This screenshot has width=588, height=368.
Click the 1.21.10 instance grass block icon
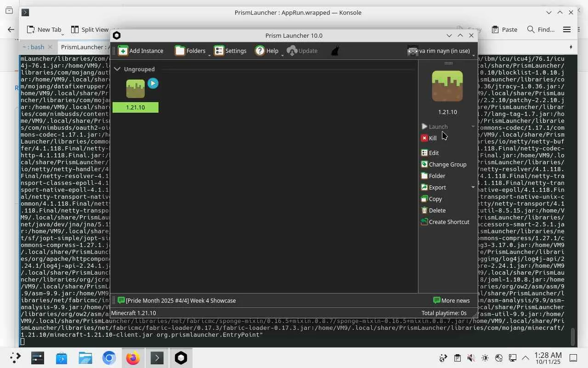coord(136,89)
